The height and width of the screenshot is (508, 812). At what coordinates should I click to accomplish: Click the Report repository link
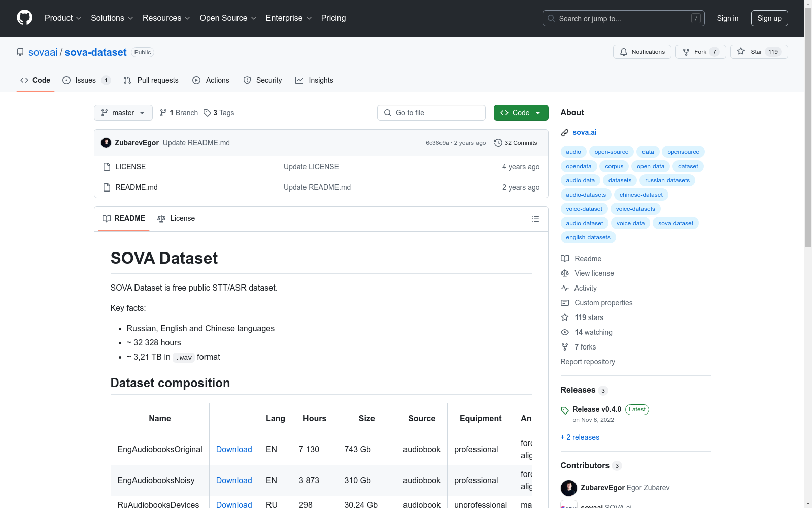(x=588, y=362)
